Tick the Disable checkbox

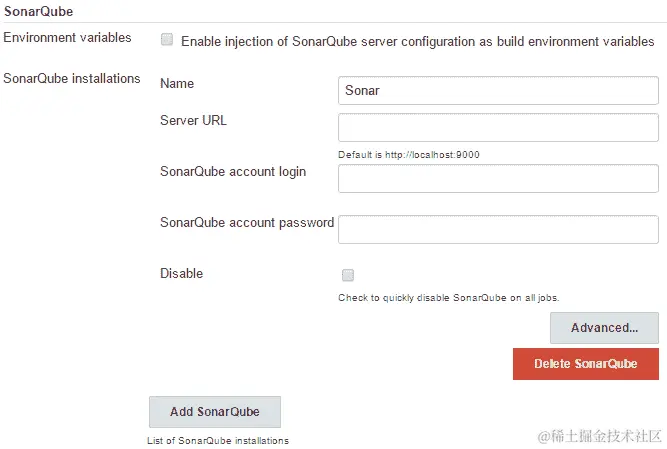348,275
